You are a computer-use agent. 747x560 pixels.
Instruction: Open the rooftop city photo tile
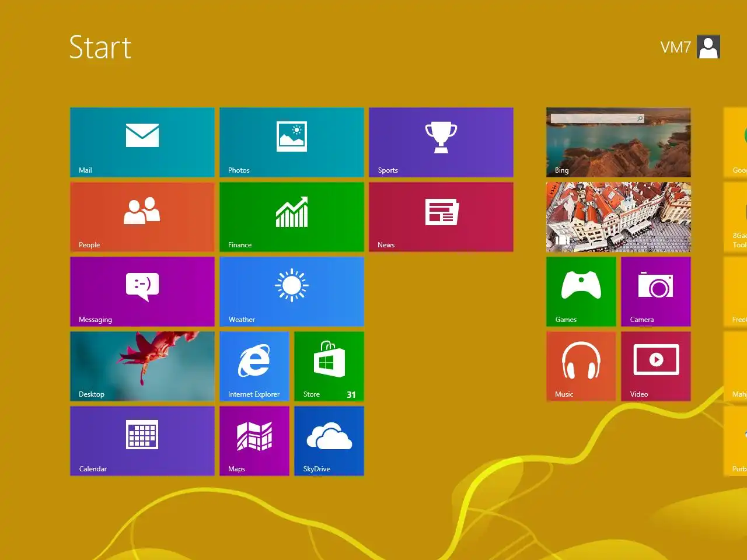pyautogui.click(x=619, y=217)
